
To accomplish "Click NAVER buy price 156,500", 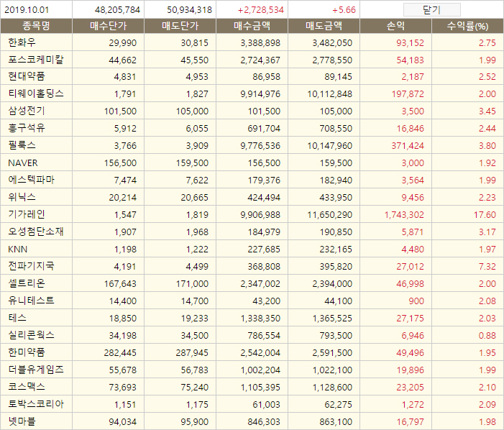I will pos(120,163).
